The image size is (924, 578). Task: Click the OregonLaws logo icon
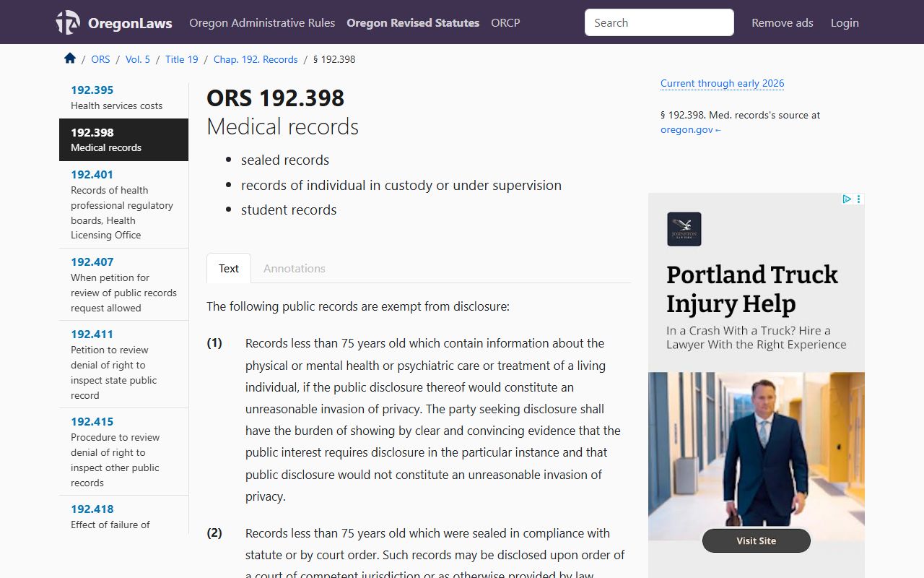coord(68,22)
